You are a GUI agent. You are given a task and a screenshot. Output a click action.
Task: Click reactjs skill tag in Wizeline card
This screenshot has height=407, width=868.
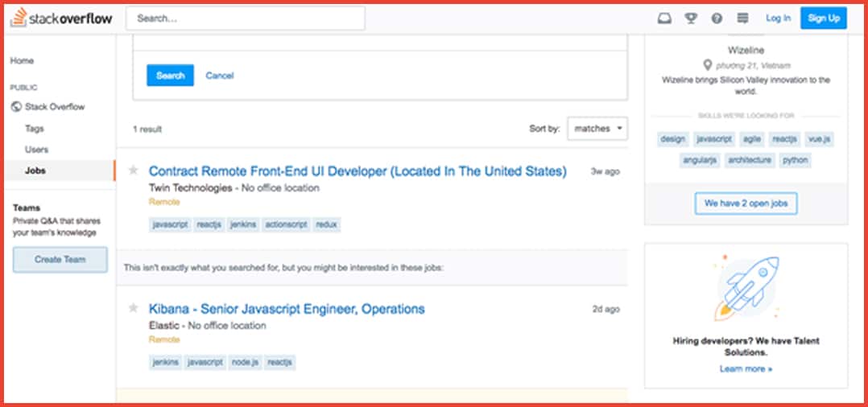coord(785,139)
